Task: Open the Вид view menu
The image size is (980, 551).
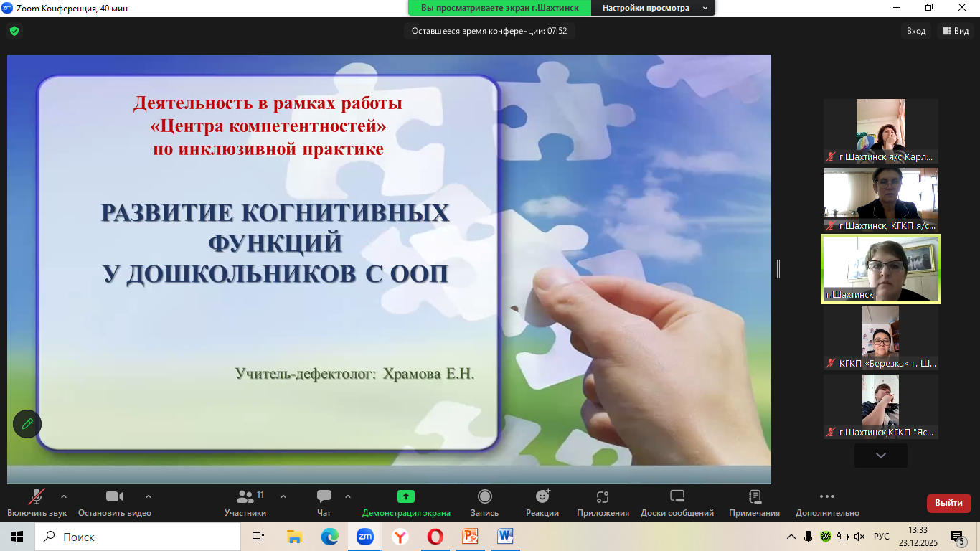Action: [956, 31]
